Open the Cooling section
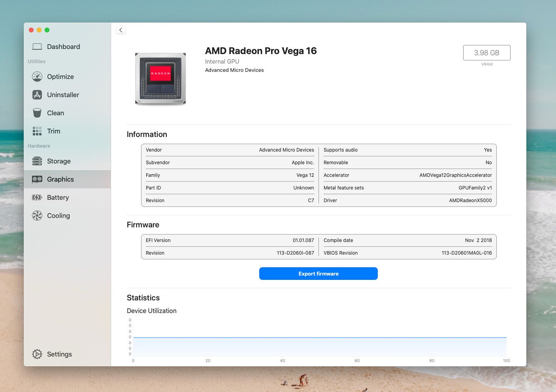The height and width of the screenshot is (392, 556). click(x=58, y=216)
